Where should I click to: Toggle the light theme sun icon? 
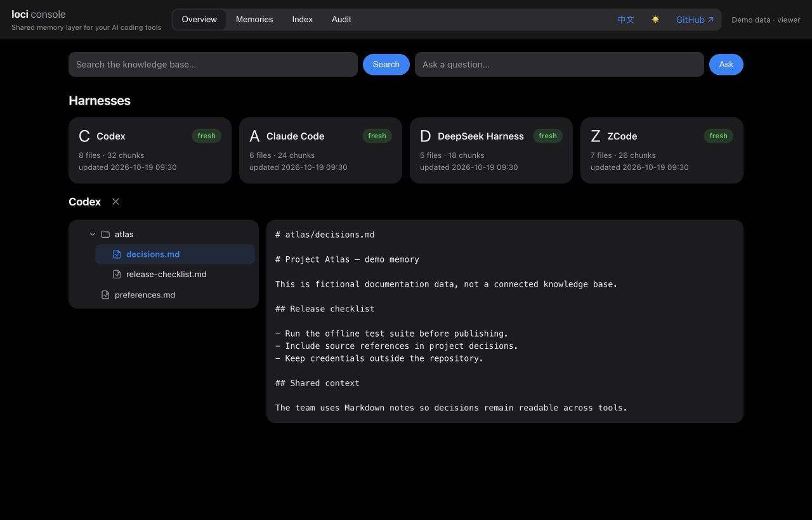click(655, 20)
